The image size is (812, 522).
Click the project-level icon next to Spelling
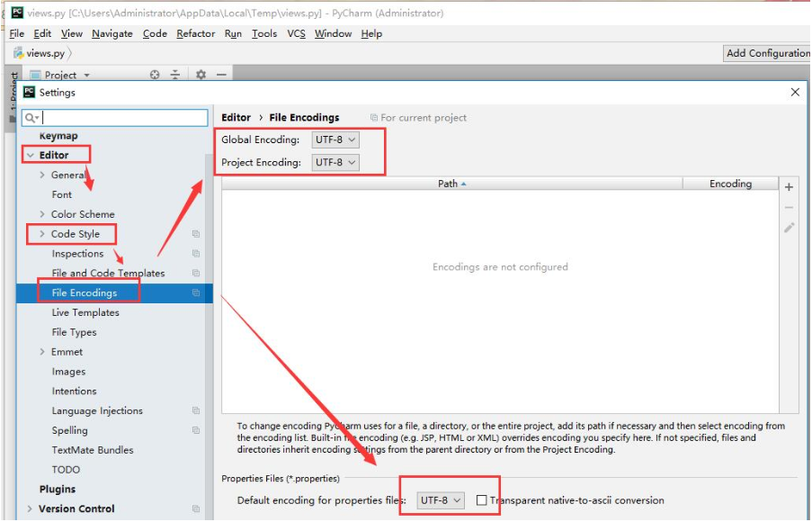pyautogui.click(x=196, y=430)
